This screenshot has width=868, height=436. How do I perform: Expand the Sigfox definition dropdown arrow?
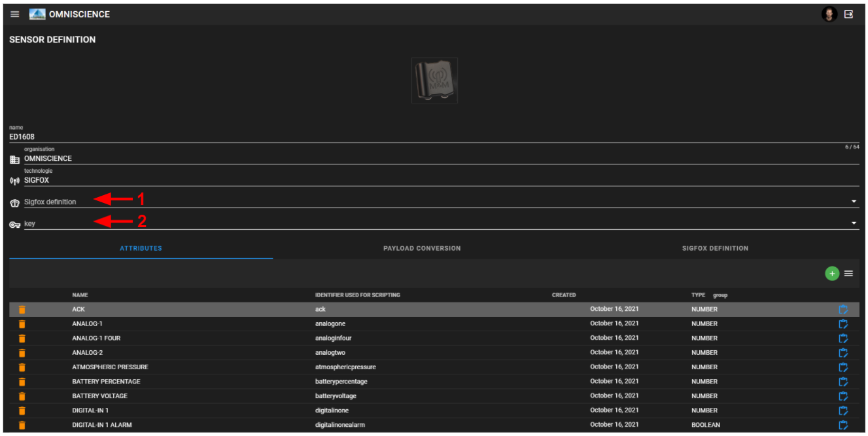pos(854,202)
